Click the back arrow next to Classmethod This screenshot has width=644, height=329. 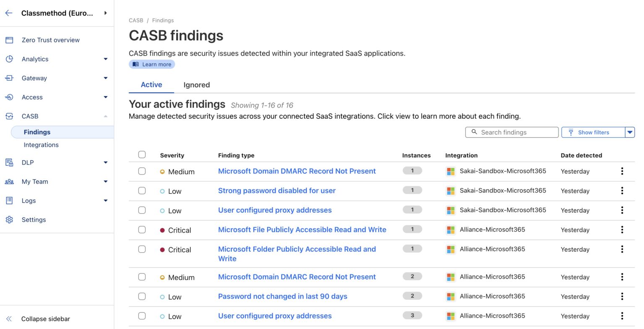click(8, 13)
